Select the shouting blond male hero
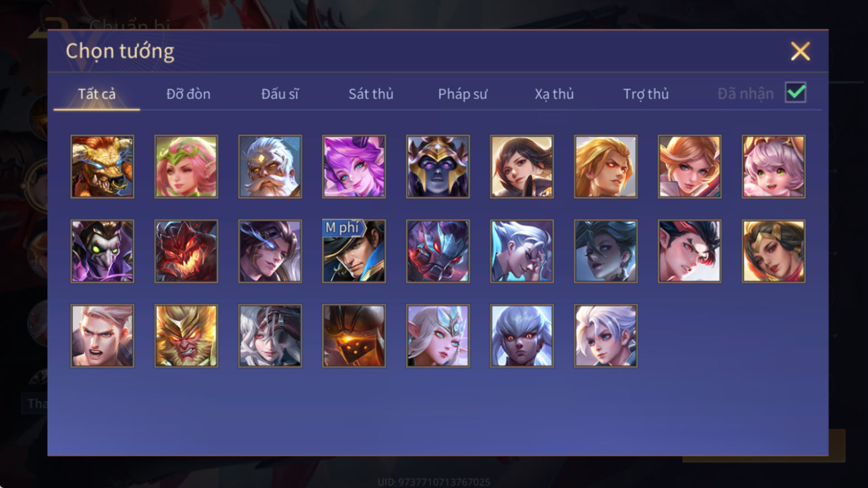The height and width of the screenshot is (488, 868). [x=102, y=335]
